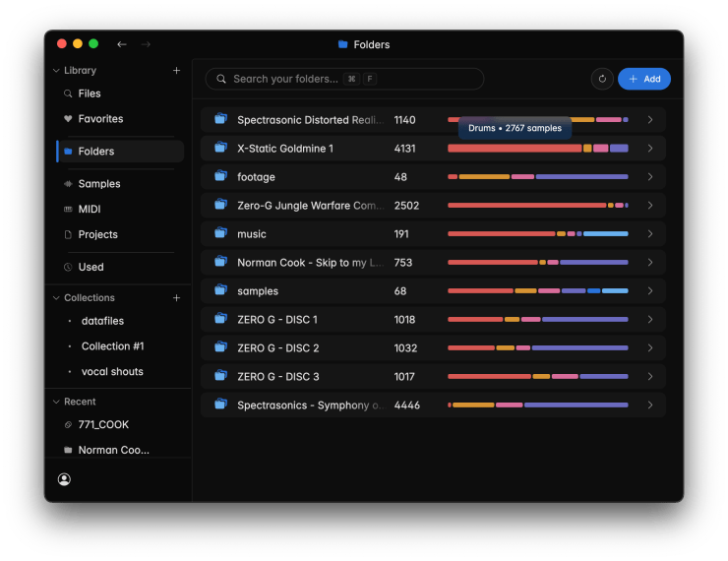Add new library item with plus icon

(x=176, y=70)
